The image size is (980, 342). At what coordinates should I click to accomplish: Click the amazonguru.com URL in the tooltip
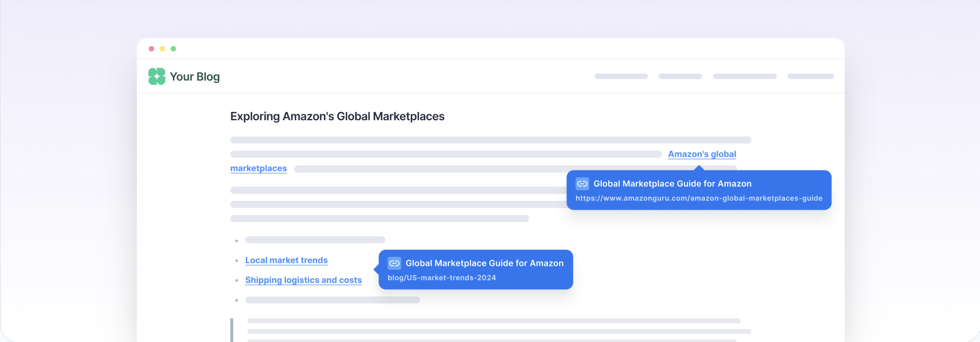pos(699,198)
